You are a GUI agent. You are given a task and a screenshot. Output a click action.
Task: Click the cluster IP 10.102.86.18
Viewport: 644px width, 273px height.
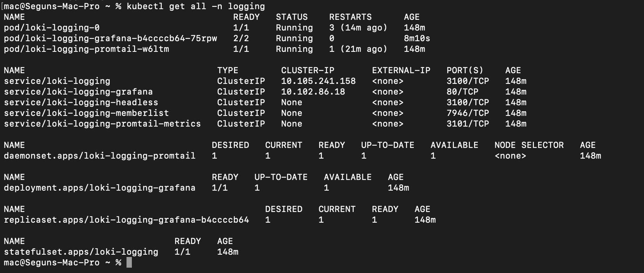[x=313, y=92]
